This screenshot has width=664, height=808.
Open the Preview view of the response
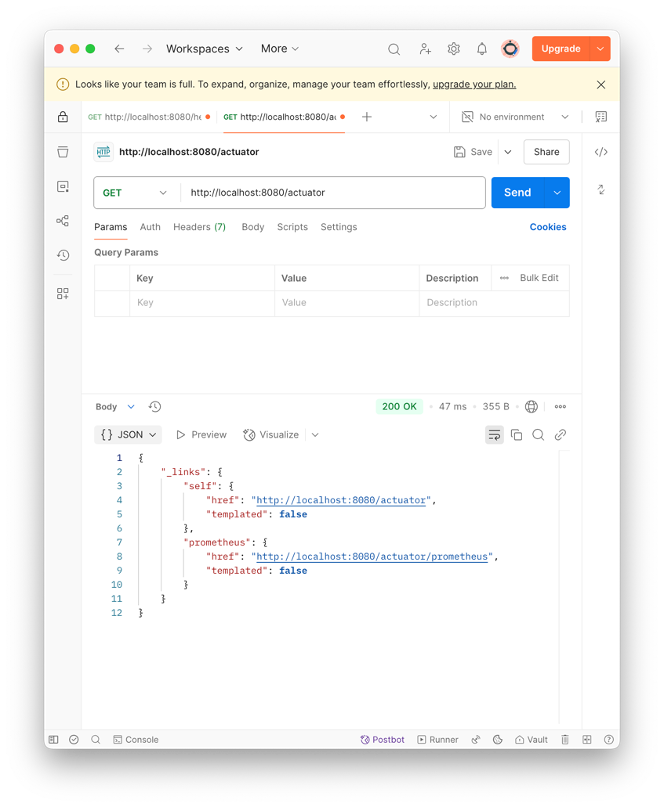(x=201, y=434)
